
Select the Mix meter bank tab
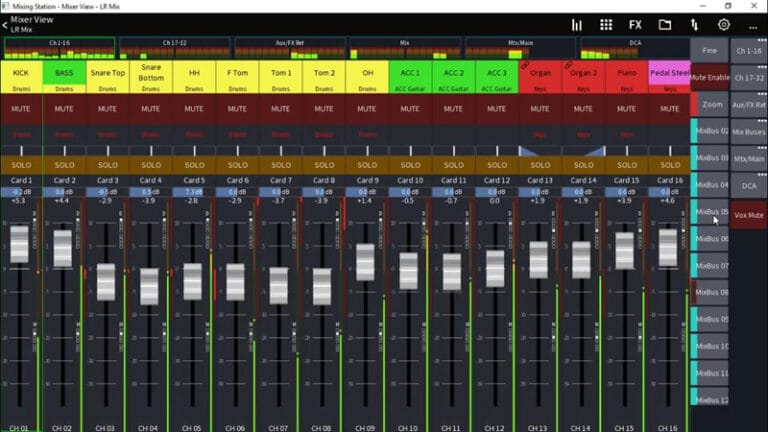click(405, 48)
